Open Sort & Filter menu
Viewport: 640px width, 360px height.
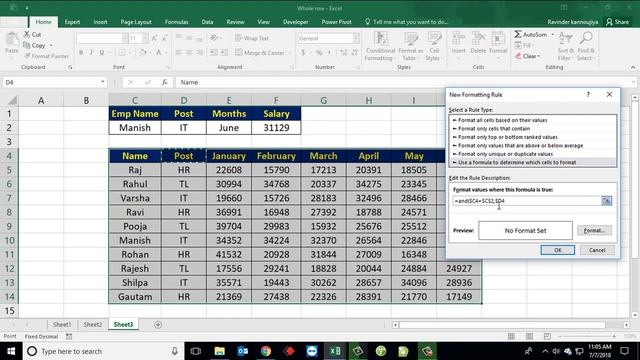pos(565,46)
